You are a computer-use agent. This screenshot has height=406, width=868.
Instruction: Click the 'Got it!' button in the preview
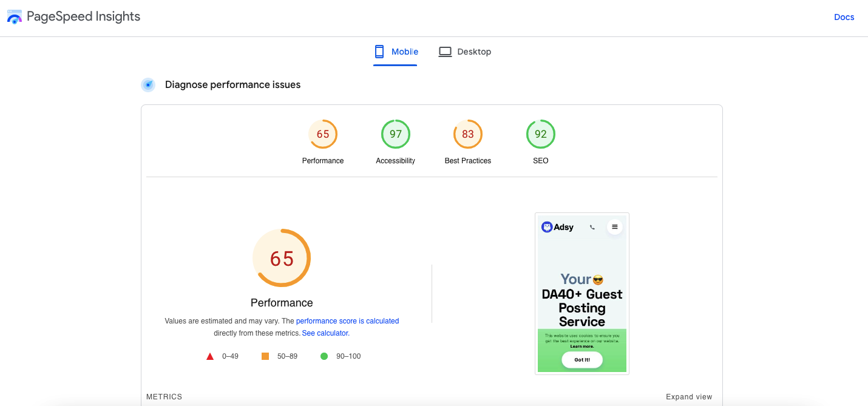pyautogui.click(x=582, y=360)
